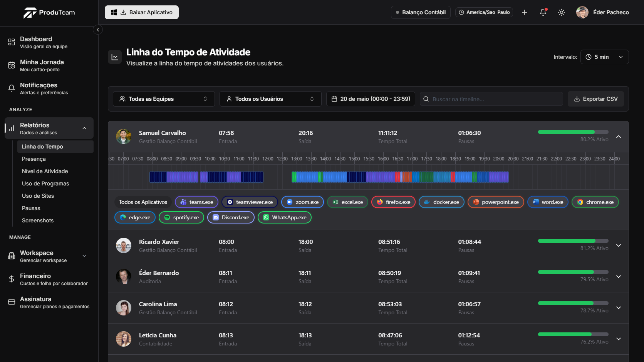The height and width of the screenshot is (362, 644).
Task: Click the Buscar na timeline search field
Action: click(491, 99)
